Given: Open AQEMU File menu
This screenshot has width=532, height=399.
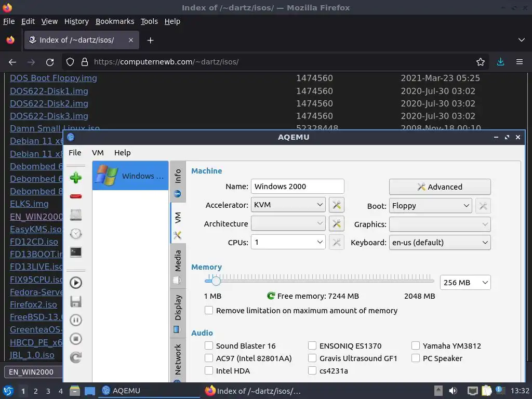Looking at the screenshot, I should (75, 153).
